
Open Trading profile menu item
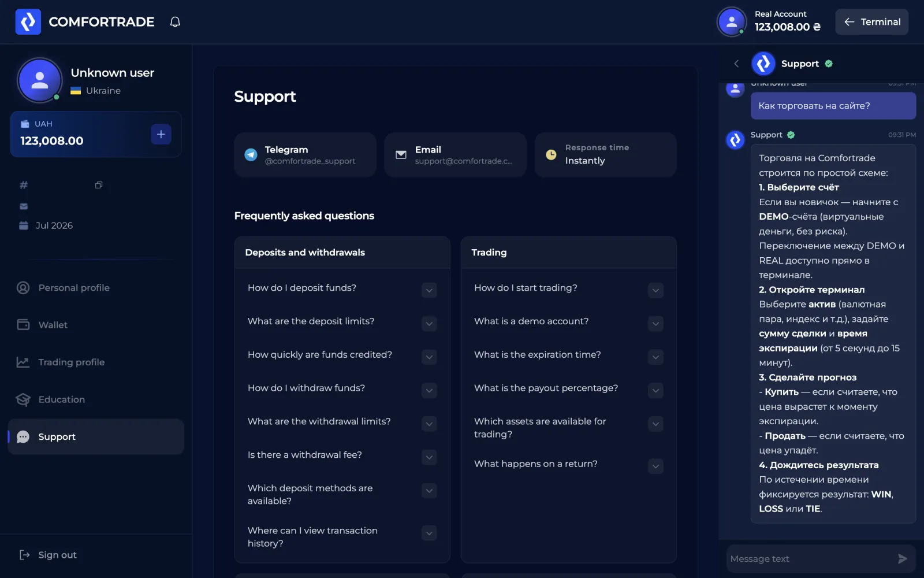click(96, 362)
